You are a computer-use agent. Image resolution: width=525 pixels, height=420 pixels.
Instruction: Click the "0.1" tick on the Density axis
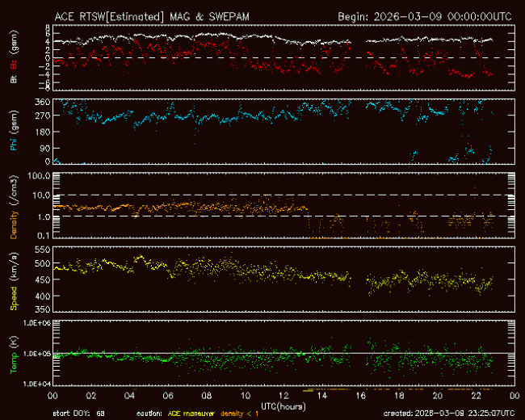click(44, 236)
